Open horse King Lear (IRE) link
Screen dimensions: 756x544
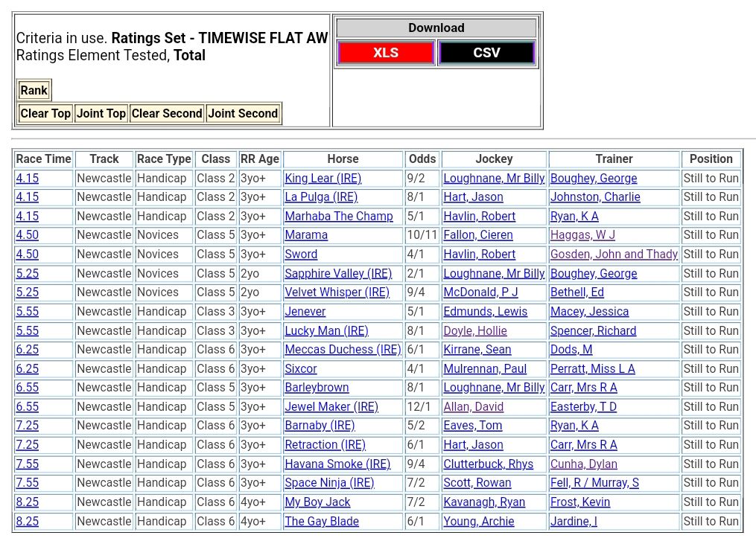coord(323,179)
